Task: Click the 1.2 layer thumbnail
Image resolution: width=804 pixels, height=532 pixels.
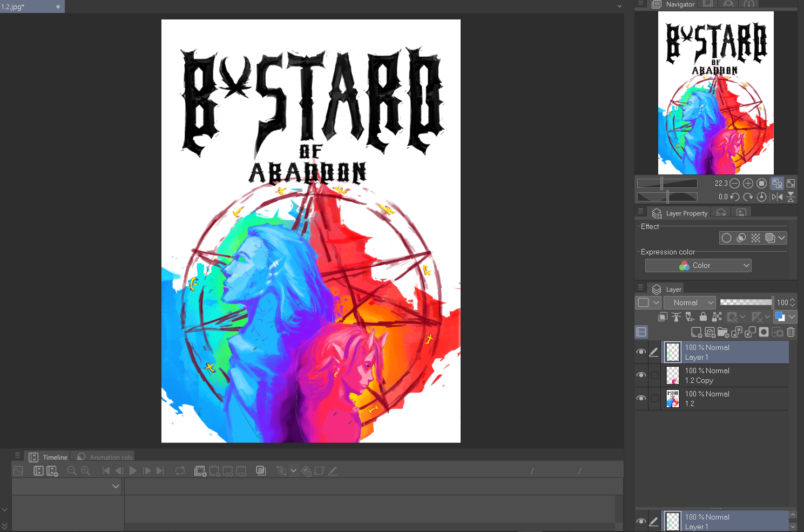Action: click(x=672, y=398)
